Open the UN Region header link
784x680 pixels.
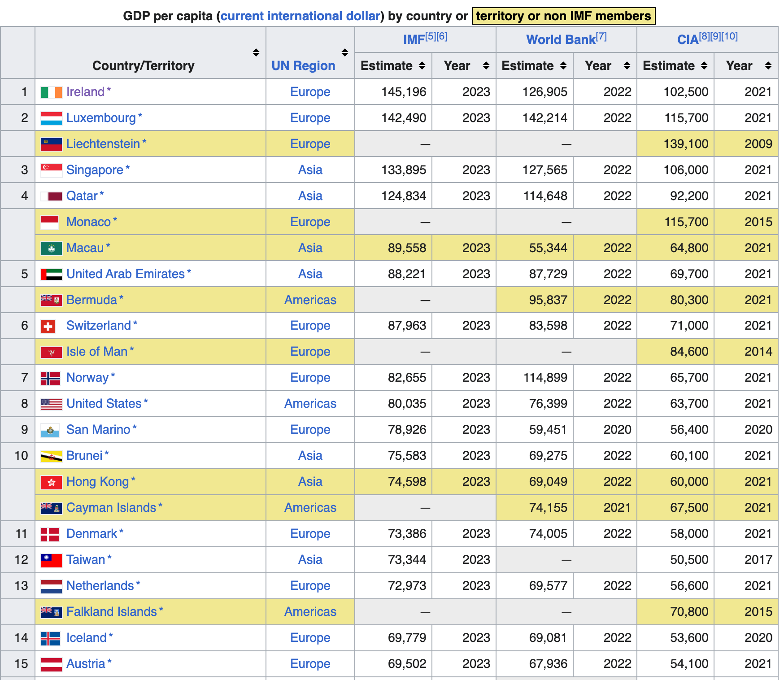(303, 66)
